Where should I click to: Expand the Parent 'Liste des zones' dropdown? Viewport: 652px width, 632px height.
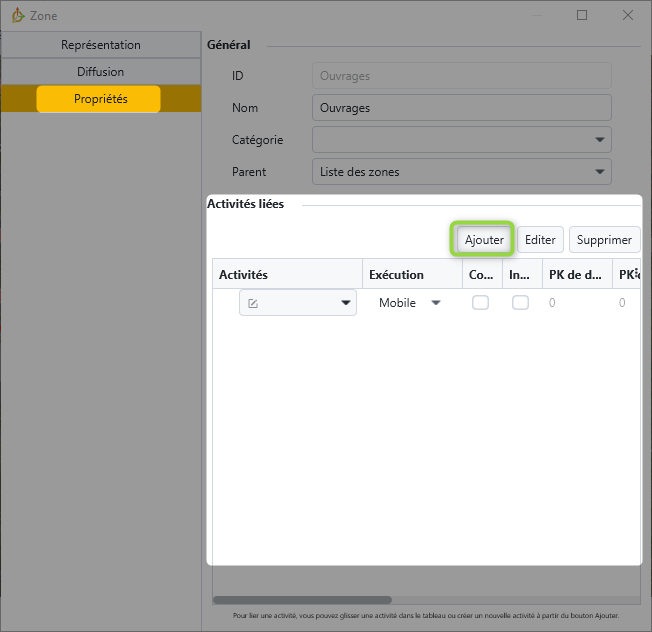tap(461, 172)
